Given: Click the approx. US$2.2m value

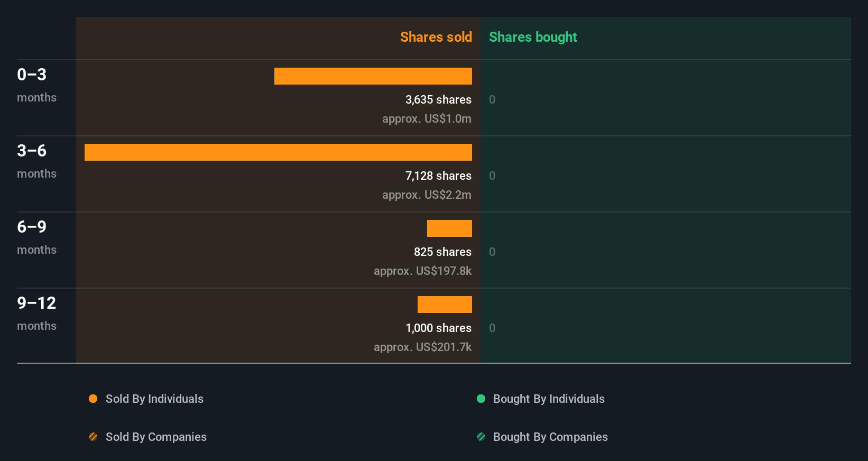Looking at the screenshot, I should click(x=427, y=195).
